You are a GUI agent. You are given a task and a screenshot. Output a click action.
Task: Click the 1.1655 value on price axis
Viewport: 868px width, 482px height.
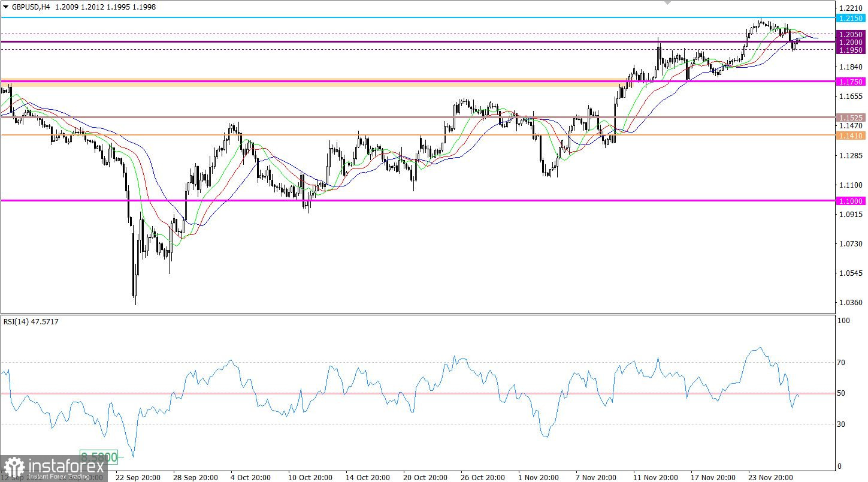(851, 96)
